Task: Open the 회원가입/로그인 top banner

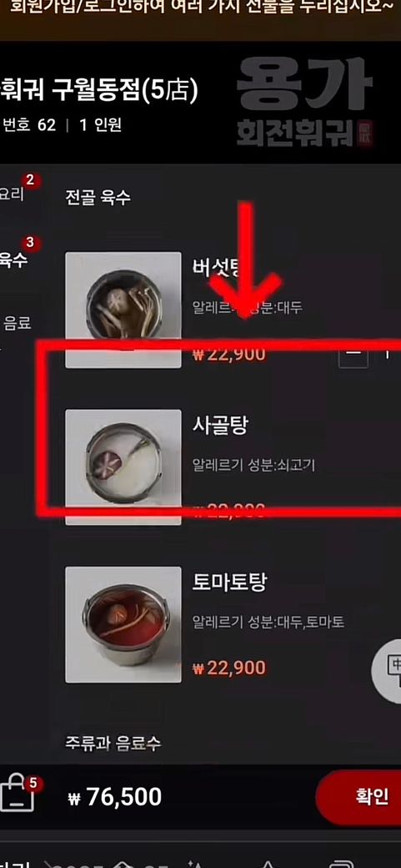Action: click(201, 9)
